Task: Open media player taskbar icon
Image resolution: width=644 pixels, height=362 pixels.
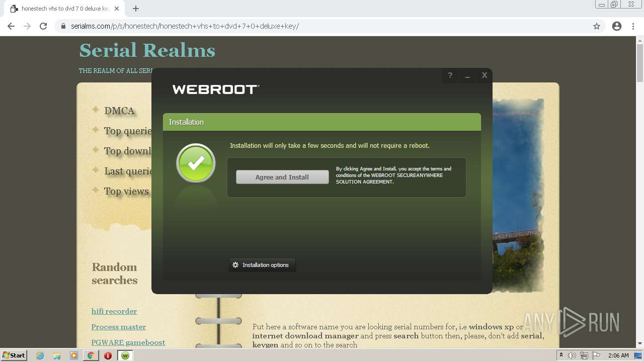Action: coord(74,355)
